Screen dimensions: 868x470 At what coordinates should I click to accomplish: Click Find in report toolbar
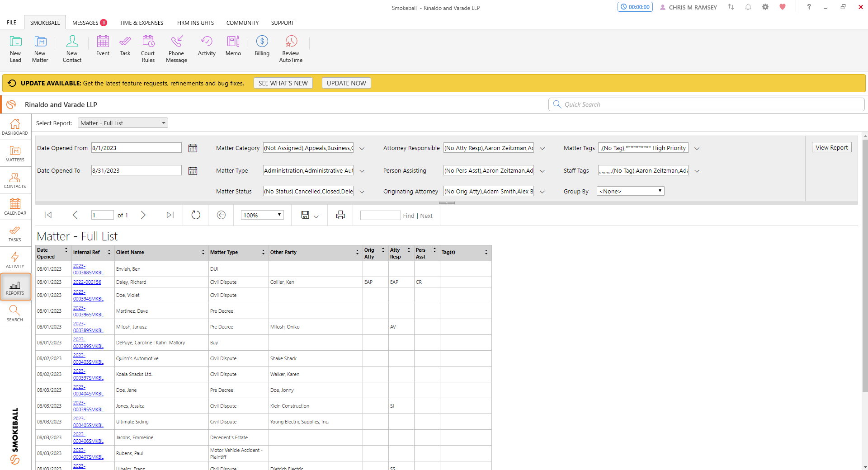[x=409, y=216]
